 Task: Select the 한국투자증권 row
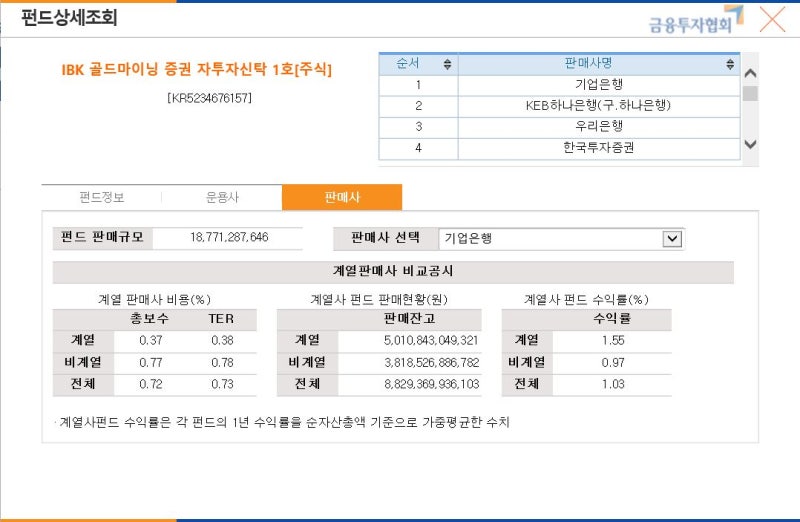coord(559,148)
